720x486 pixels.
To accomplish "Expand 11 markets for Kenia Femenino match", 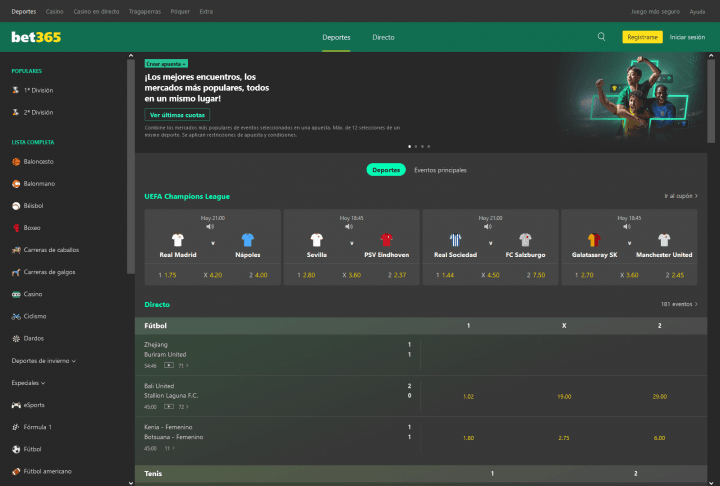I will 169,448.
